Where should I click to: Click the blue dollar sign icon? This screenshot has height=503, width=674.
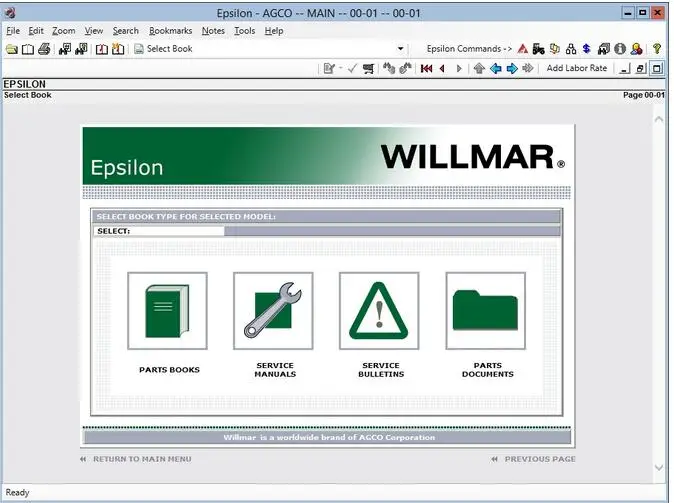pyautogui.click(x=587, y=49)
